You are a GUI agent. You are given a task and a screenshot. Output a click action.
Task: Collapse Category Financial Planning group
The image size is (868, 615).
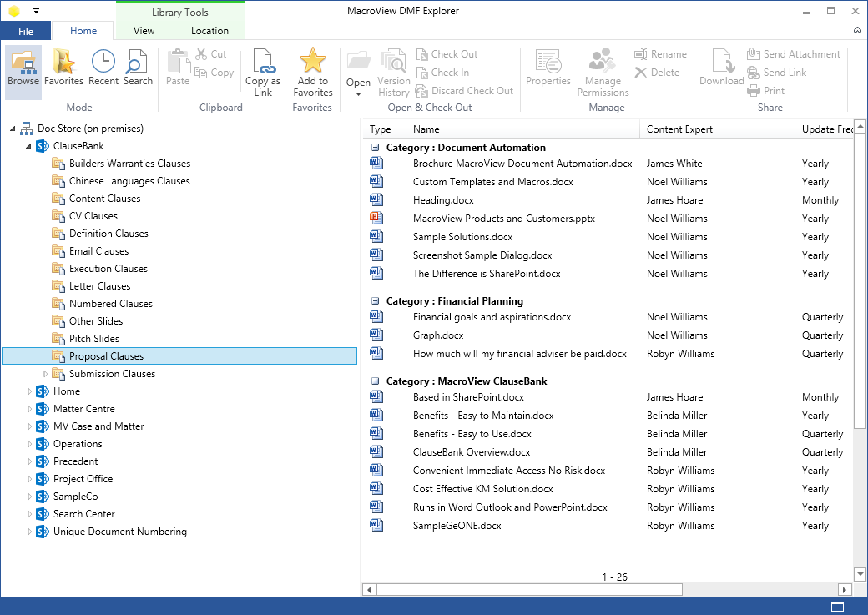pyautogui.click(x=376, y=301)
